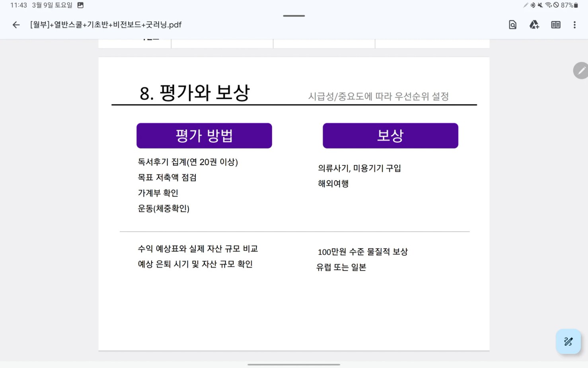Tap the battery 87% indicator
This screenshot has height=368, width=588.
click(569, 5)
